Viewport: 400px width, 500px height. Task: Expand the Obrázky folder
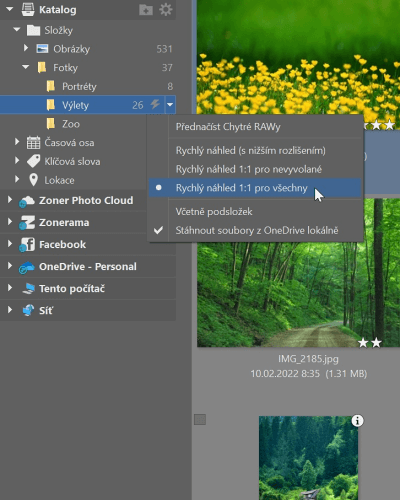click(26, 48)
